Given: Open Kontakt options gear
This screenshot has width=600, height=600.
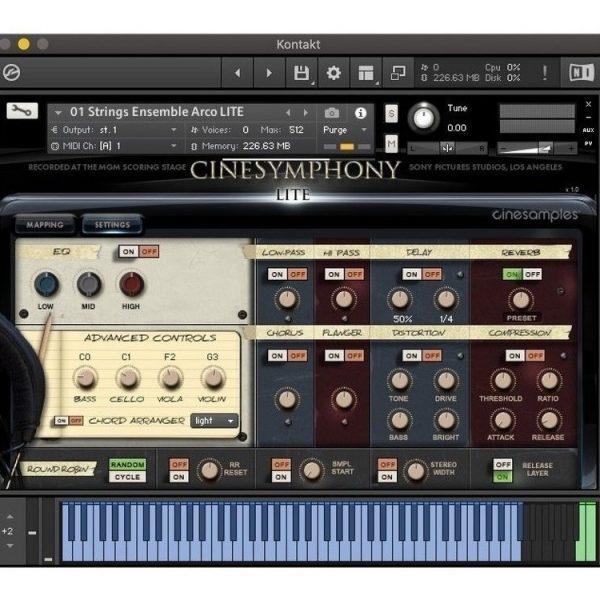Looking at the screenshot, I should pos(333,73).
